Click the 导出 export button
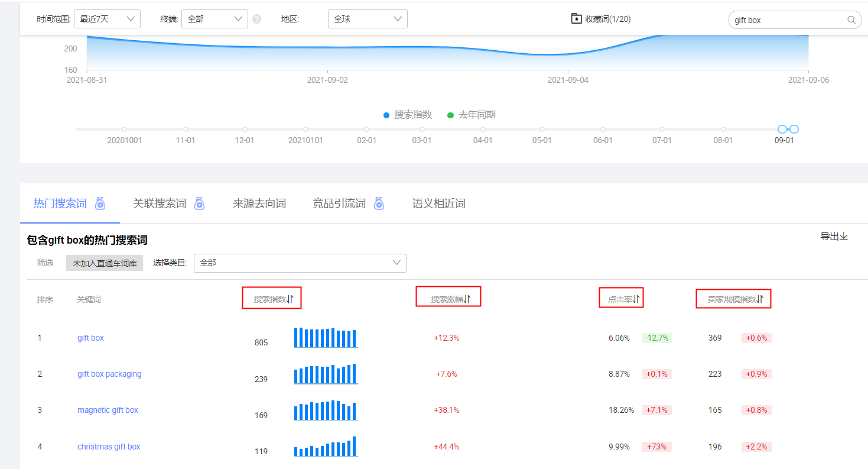Image resolution: width=868 pixels, height=469 pixels. click(x=834, y=237)
